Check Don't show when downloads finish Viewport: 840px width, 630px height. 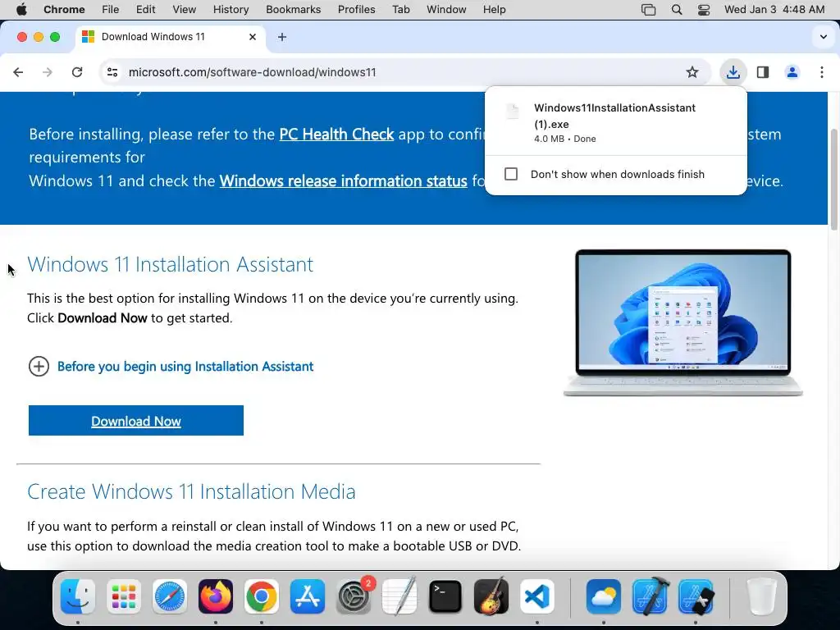(511, 174)
